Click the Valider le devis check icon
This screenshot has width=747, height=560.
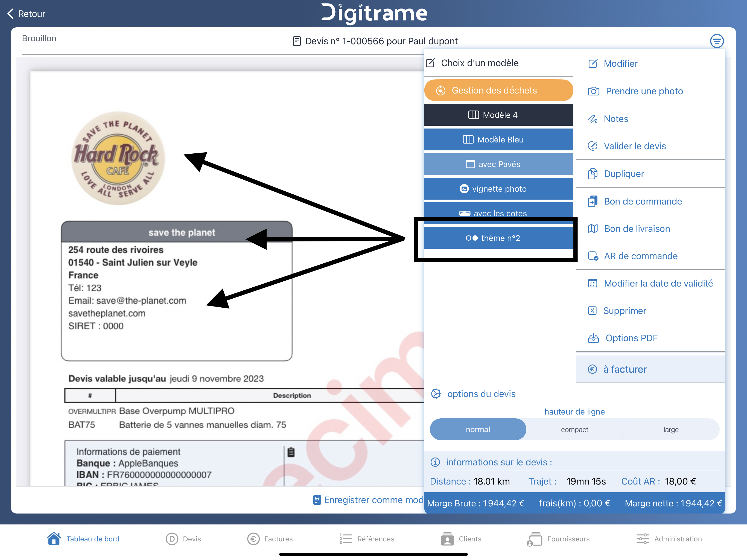point(593,146)
